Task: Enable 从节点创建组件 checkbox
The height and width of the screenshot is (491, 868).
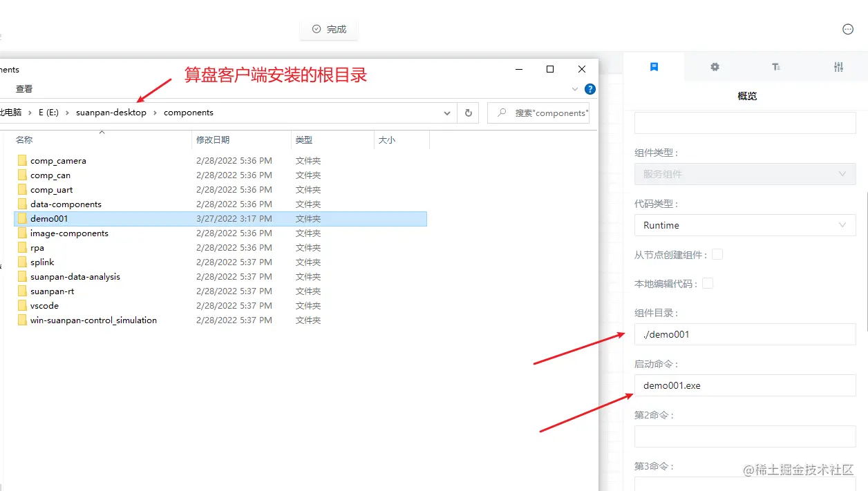Action: coord(717,254)
